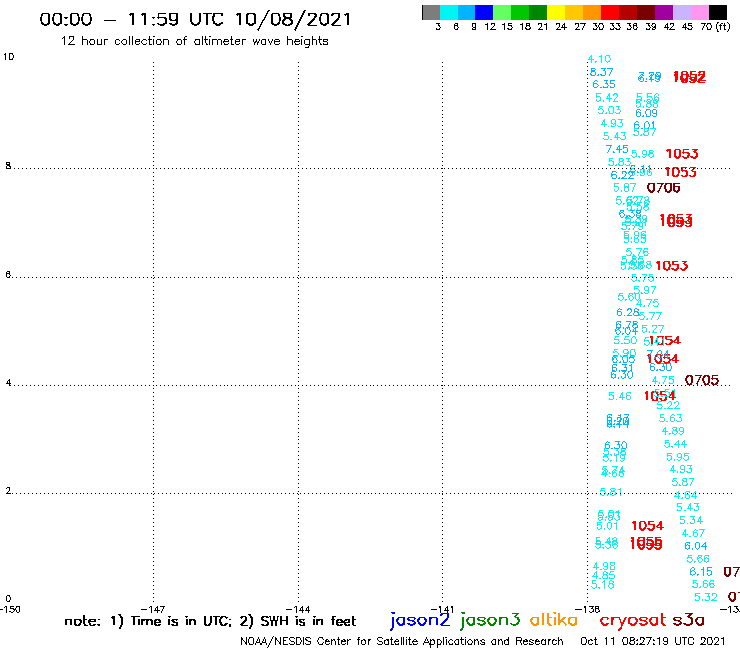Click the dark red '0705' time label

click(x=702, y=380)
